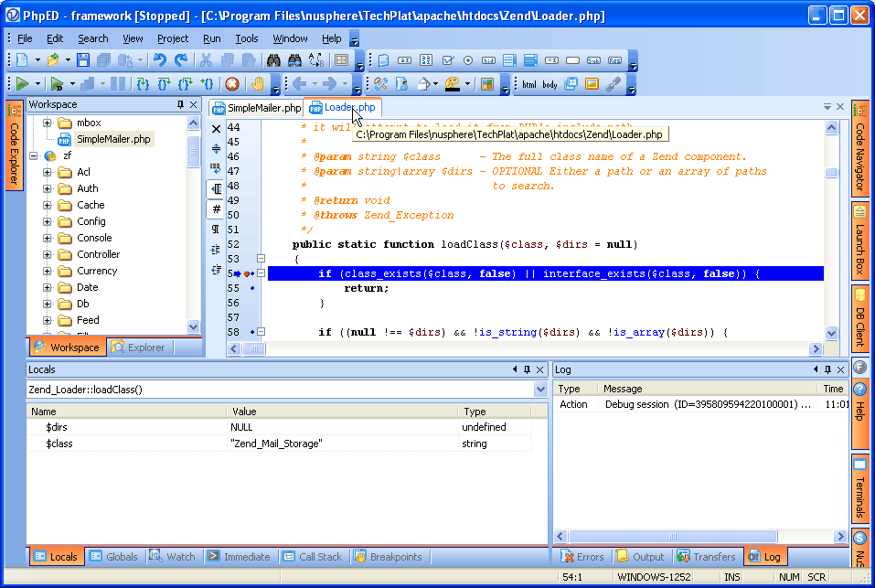Click the Undo arrow icon

160,60
